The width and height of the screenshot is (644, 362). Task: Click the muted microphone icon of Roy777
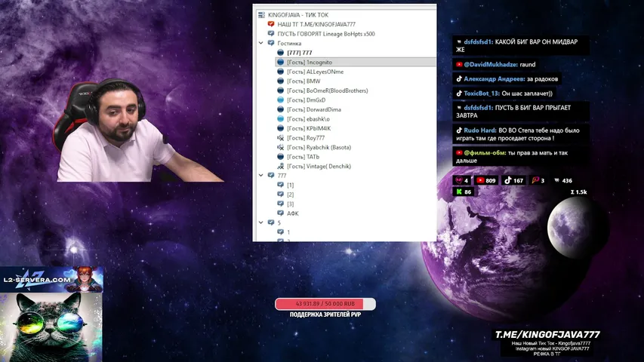click(x=281, y=137)
